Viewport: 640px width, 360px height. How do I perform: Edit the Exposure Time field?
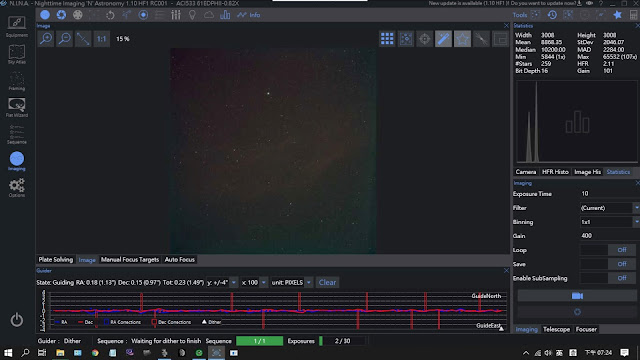click(608, 194)
